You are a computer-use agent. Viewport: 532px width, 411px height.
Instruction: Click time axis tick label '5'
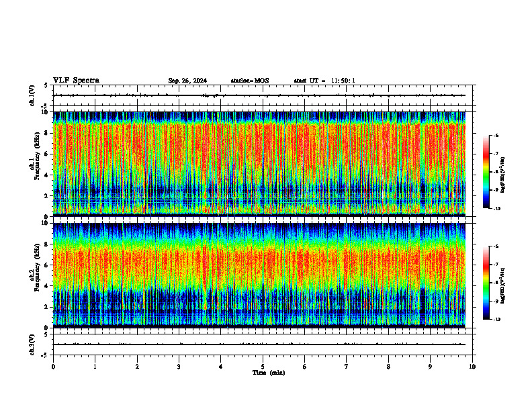pyautogui.click(x=263, y=367)
